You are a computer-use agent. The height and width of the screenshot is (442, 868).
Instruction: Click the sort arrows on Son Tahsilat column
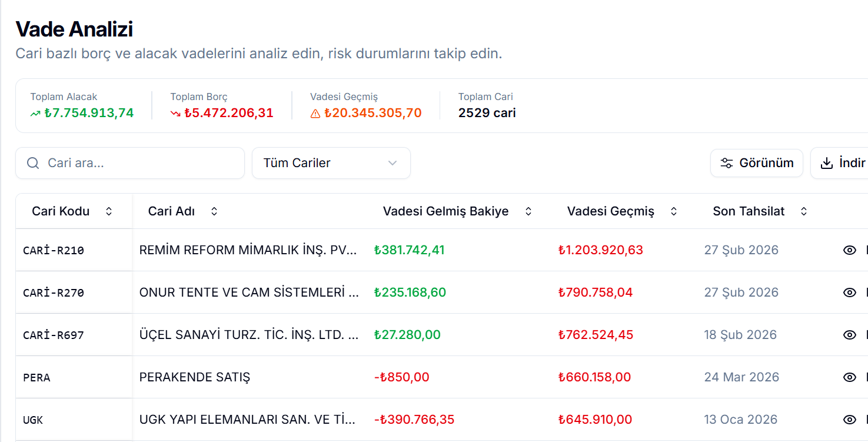tap(803, 211)
